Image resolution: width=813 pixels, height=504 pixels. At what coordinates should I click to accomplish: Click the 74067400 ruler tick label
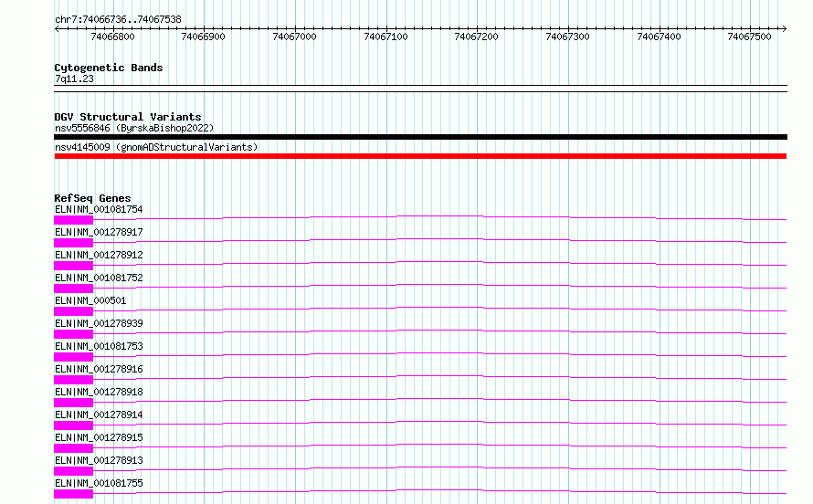659,37
